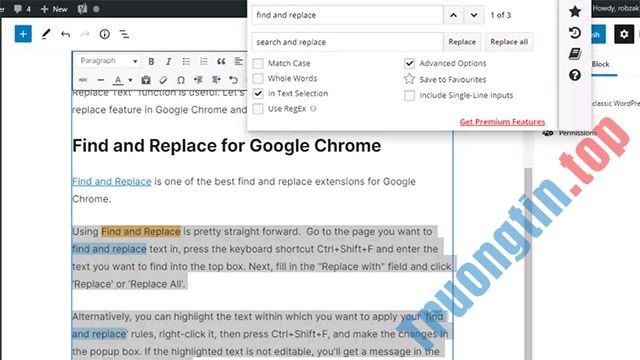Viewport: 640px width, 360px height.
Task: Undo the last editor change
Action: [x=65, y=34]
